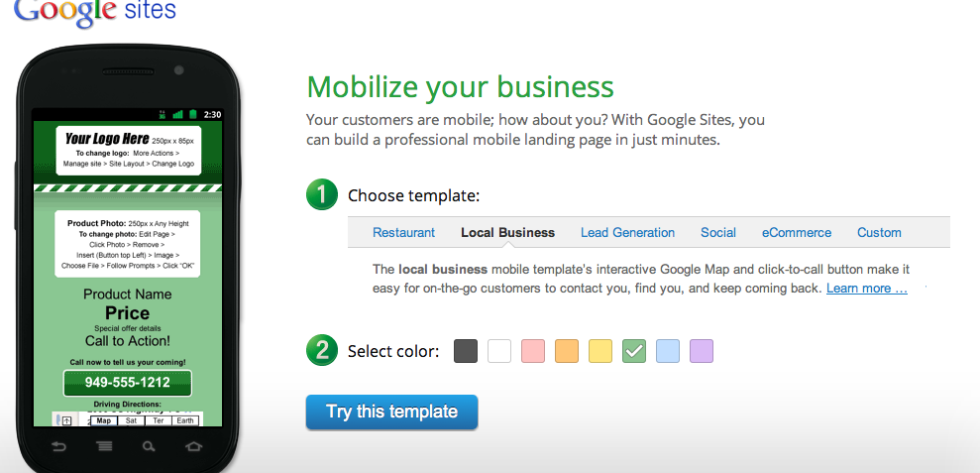This screenshot has width=980, height=473.
Task: Open the Custom template tab
Action: (x=879, y=233)
